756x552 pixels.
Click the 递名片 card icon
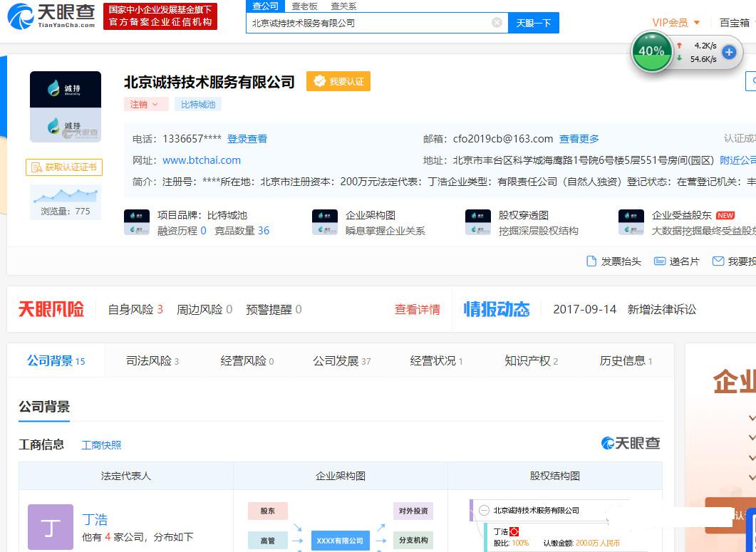(660, 261)
